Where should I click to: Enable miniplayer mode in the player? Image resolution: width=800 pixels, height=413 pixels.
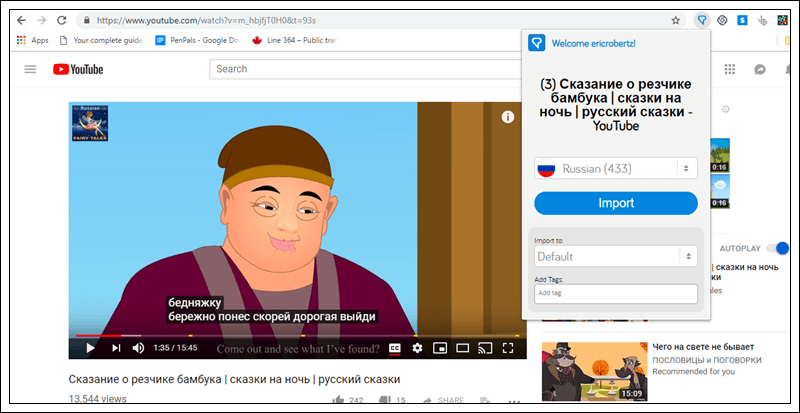(439, 348)
